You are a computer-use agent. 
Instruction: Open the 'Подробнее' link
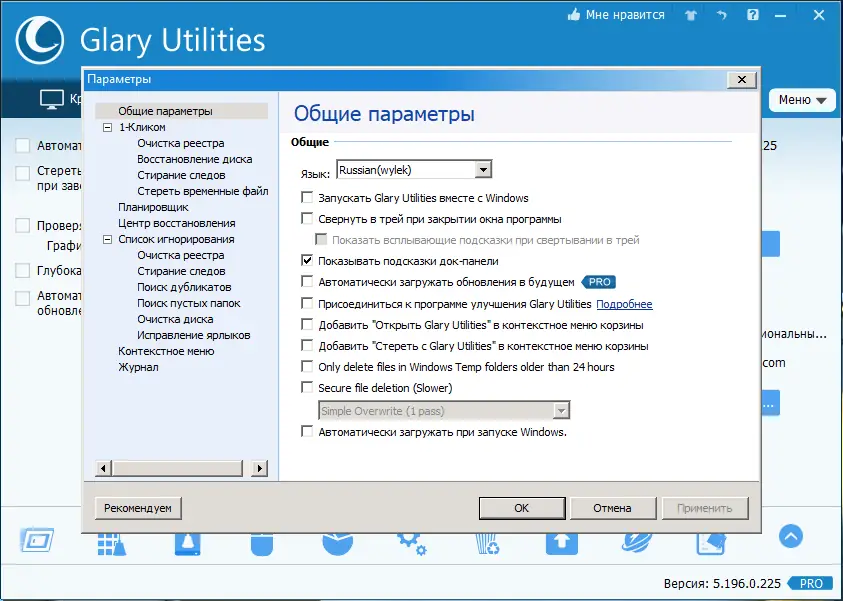click(x=624, y=304)
